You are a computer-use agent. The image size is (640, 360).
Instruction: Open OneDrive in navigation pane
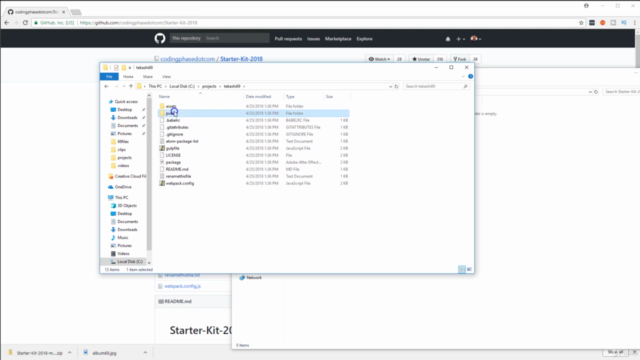pyautogui.click(x=123, y=187)
